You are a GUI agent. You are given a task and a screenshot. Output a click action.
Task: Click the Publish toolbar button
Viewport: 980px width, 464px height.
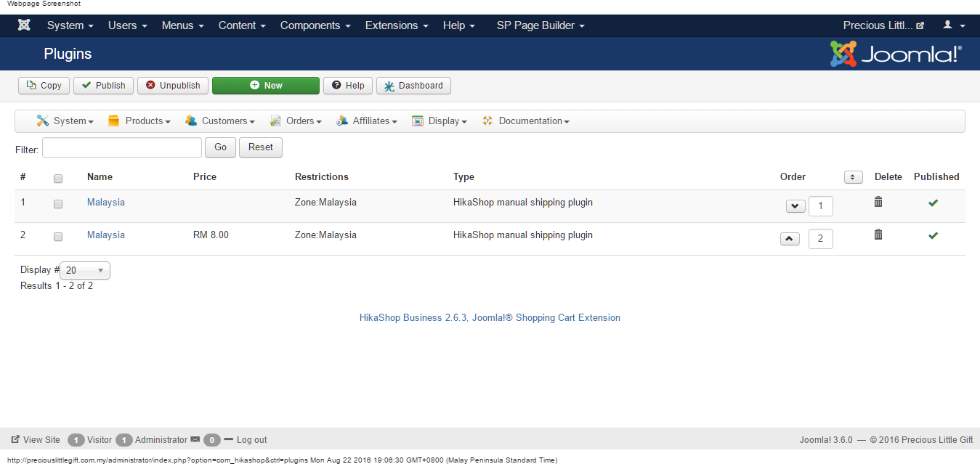click(104, 86)
